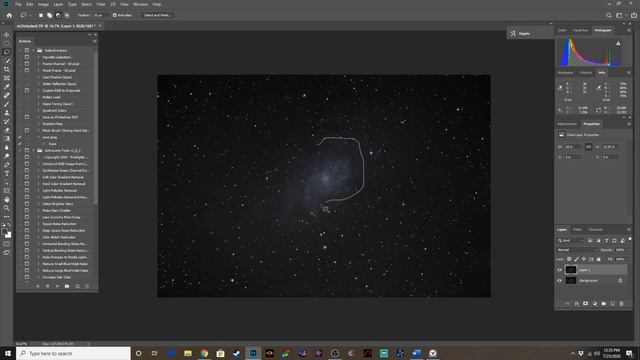Toggle visibility eye of Background layer
The image size is (640, 360).
tap(560, 280)
